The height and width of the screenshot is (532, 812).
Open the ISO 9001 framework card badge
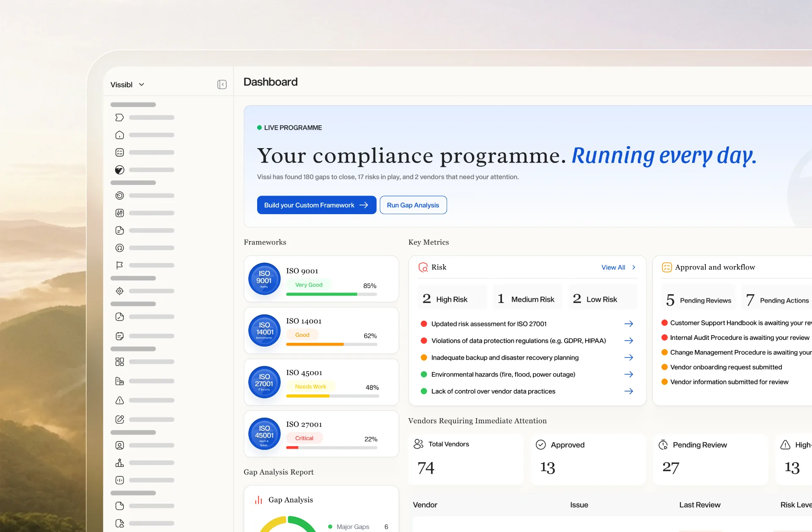point(264,279)
